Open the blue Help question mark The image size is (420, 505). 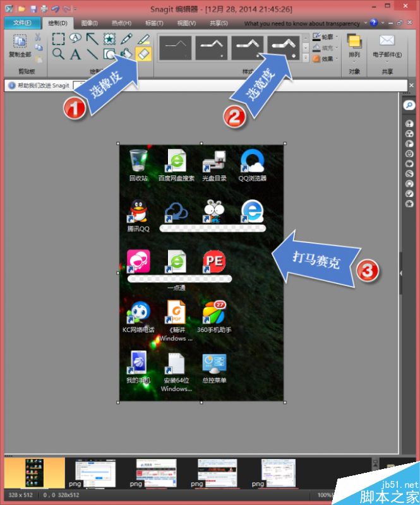point(374,22)
